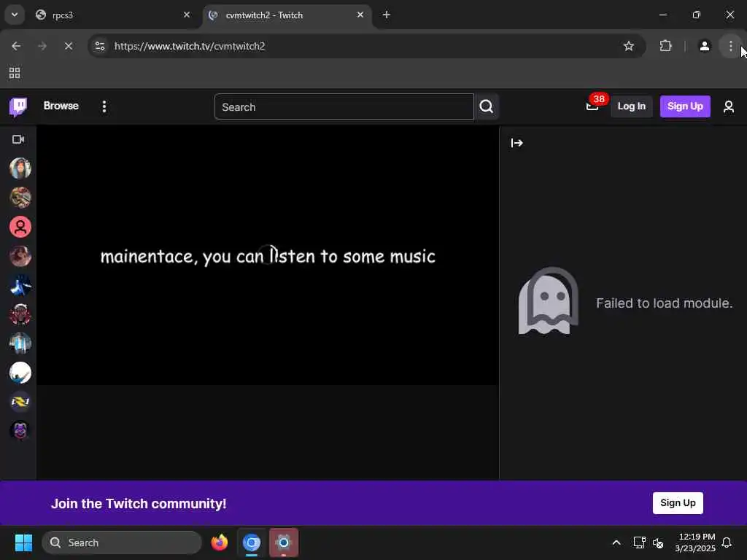
Task: Open the clock showing 12:19 PM
Action: (695, 542)
